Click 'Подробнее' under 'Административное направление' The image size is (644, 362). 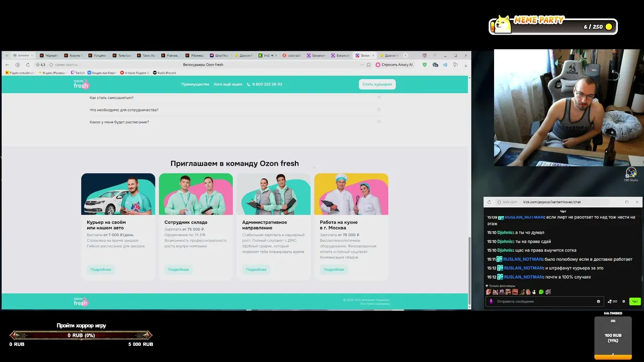coord(256,269)
